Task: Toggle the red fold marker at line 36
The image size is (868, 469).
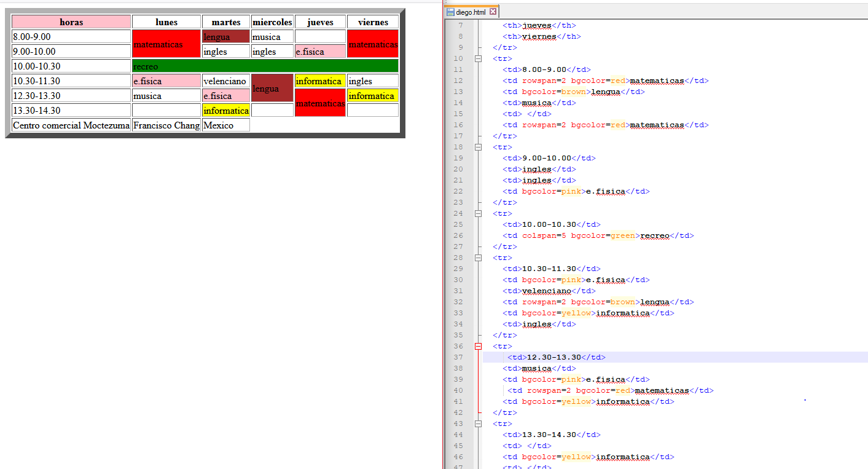Action: coord(478,346)
